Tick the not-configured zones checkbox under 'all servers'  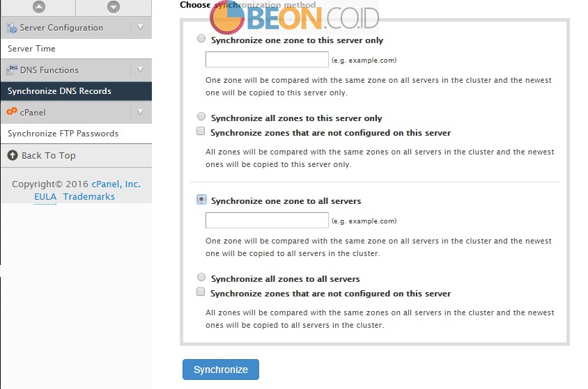coord(201,292)
